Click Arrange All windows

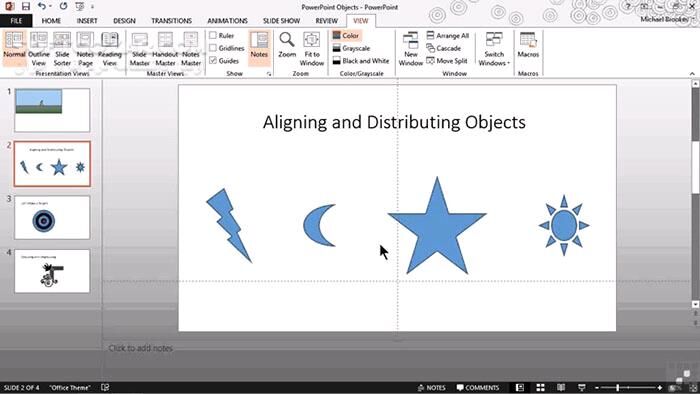[x=447, y=35]
